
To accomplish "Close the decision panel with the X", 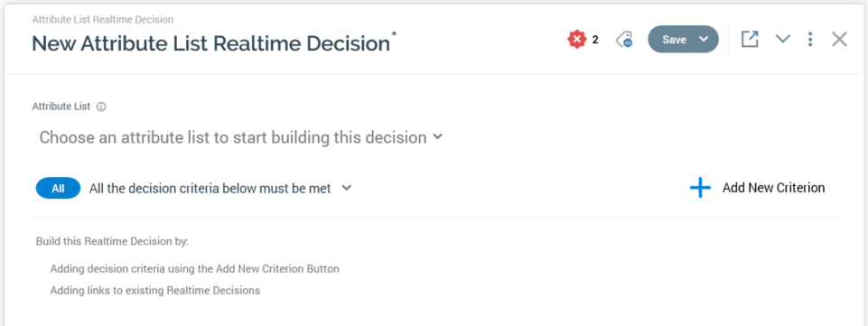I will point(839,40).
